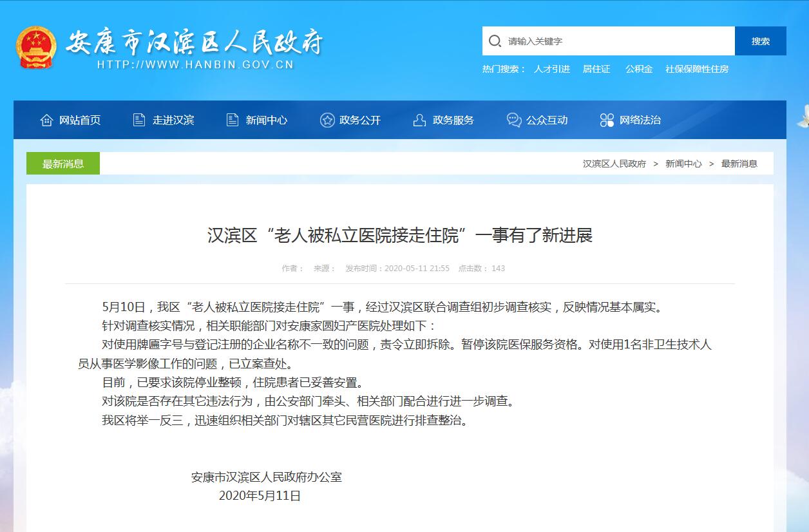Click breadcrumb link 汉滨区人民政府
The height and width of the screenshot is (532, 809).
point(614,164)
